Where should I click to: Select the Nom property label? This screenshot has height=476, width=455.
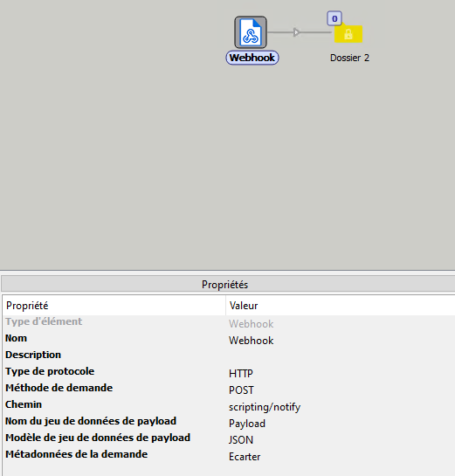click(16, 338)
